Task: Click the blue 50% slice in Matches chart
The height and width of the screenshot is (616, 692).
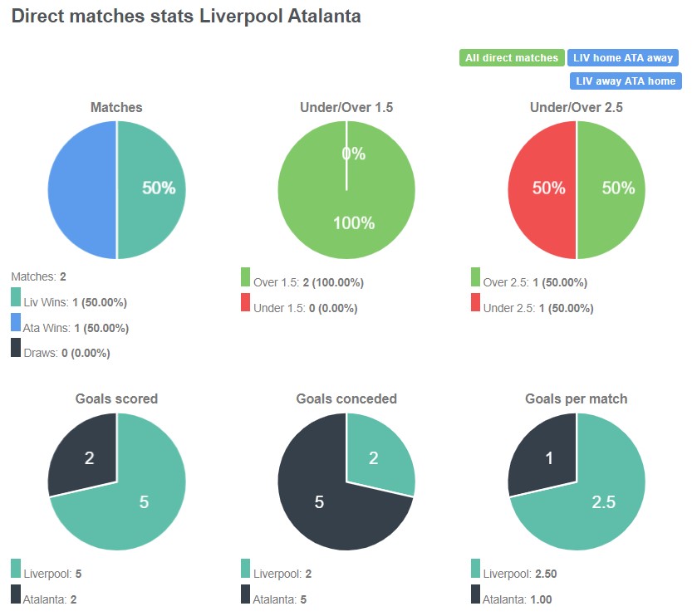Action: click(83, 188)
